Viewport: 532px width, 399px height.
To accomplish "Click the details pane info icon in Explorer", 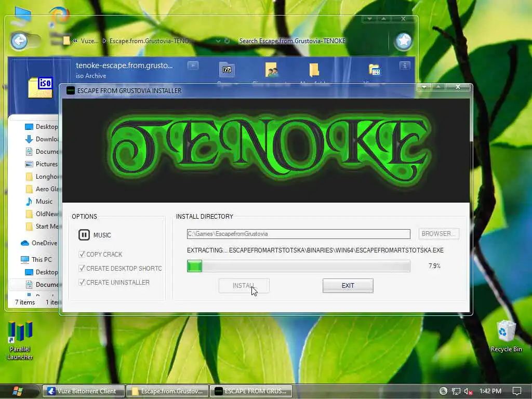I will (x=404, y=65).
